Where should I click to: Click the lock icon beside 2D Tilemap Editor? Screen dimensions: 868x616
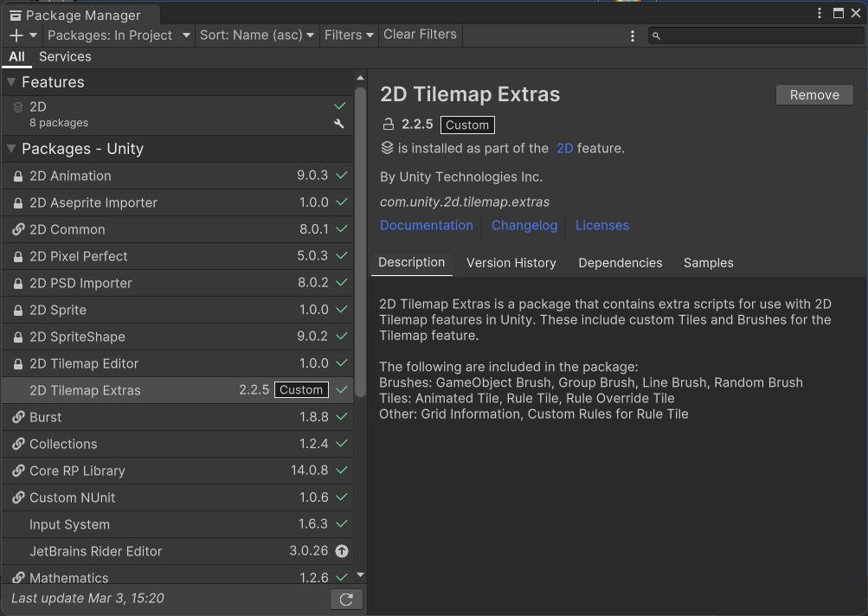(x=18, y=364)
